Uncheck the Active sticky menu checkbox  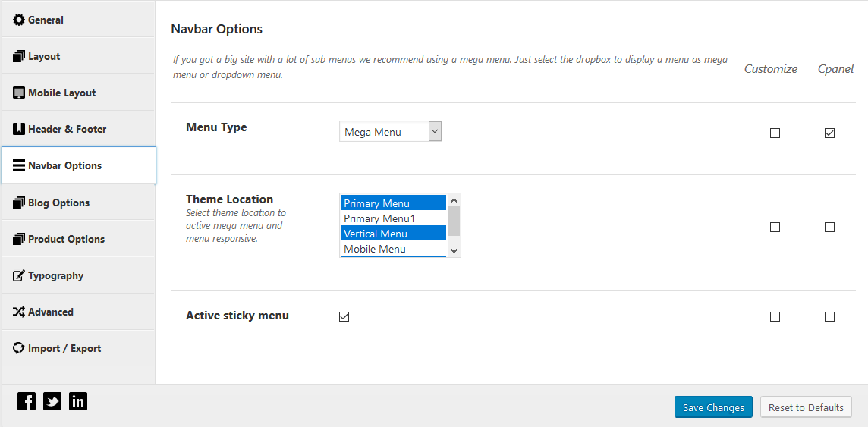[x=344, y=316]
